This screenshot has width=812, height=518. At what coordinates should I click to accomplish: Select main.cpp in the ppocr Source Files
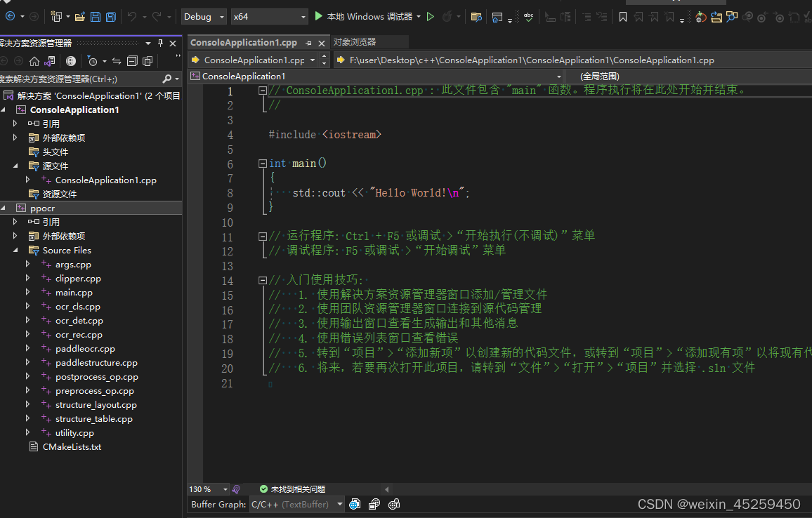pos(76,292)
